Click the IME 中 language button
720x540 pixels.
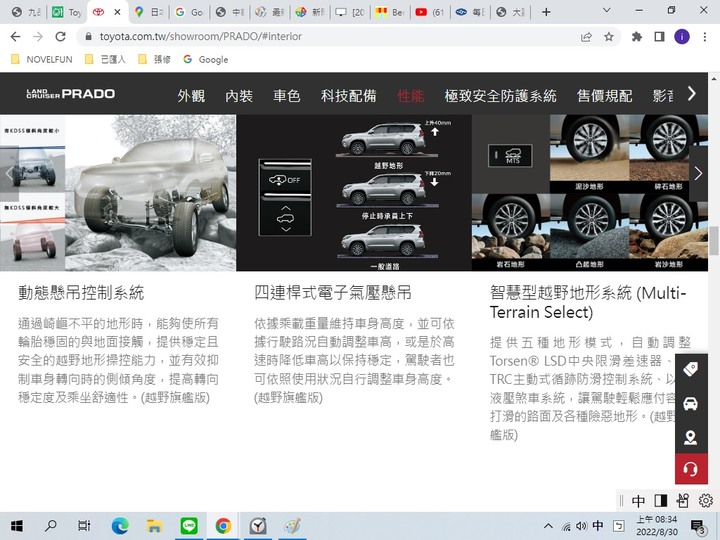click(638, 501)
